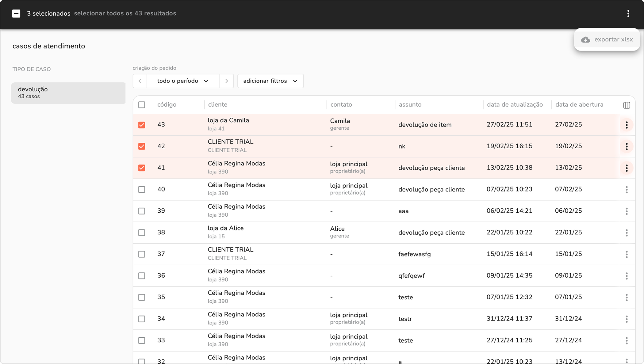Open row actions for case 40
The width and height of the screenshot is (644, 364).
click(627, 190)
